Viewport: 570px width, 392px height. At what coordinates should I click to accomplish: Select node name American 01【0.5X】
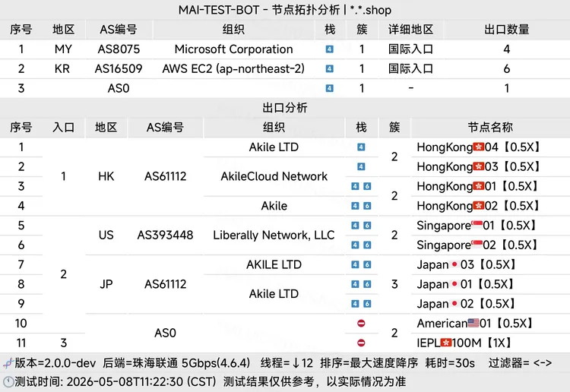tap(474, 324)
